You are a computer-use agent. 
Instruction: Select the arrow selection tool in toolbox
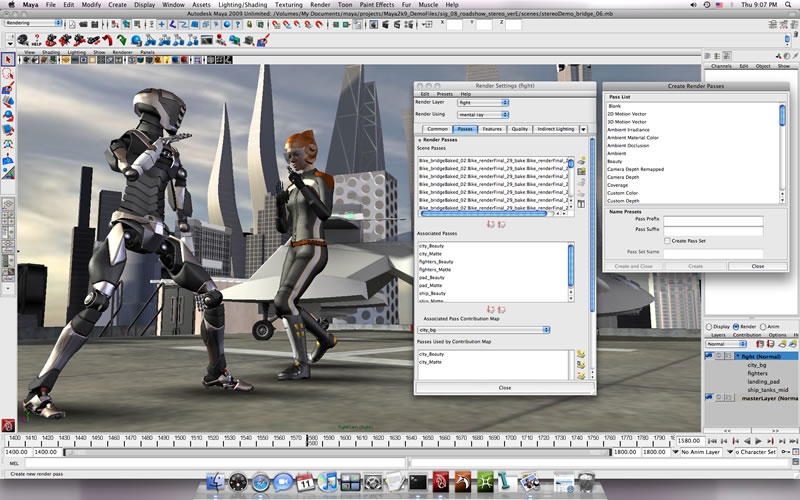[8, 60]
